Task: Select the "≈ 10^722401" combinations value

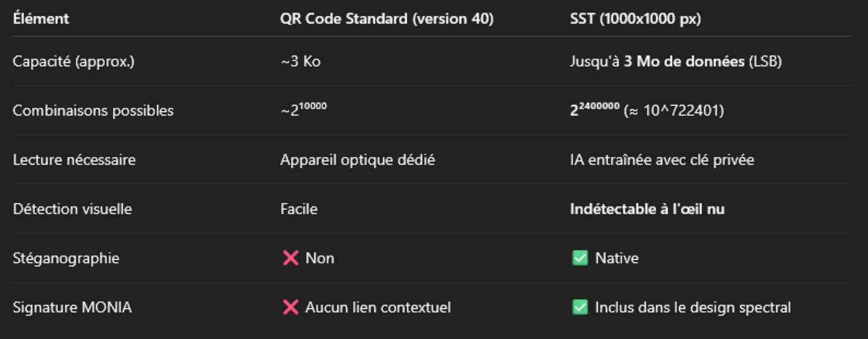Action: click(x=674, y=110)
